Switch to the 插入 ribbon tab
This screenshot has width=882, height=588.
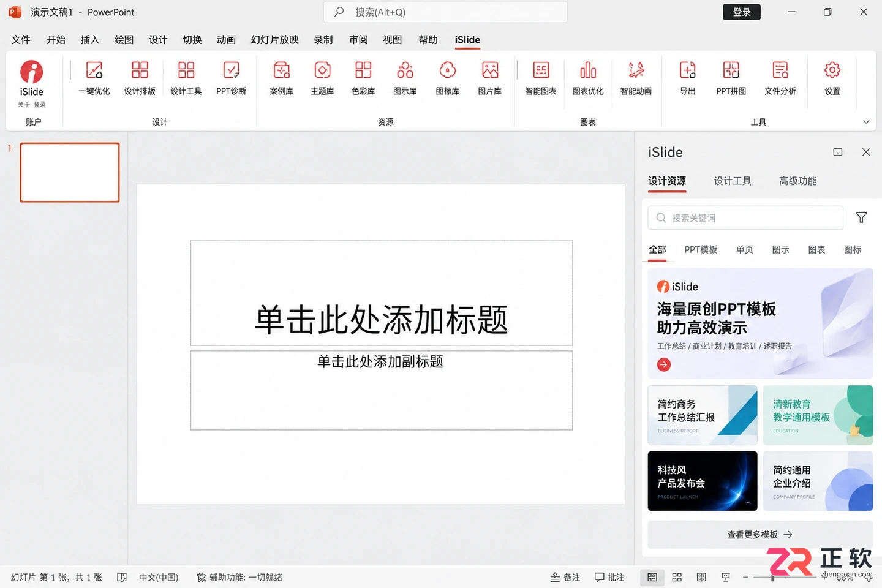click(x=90, y=40)
